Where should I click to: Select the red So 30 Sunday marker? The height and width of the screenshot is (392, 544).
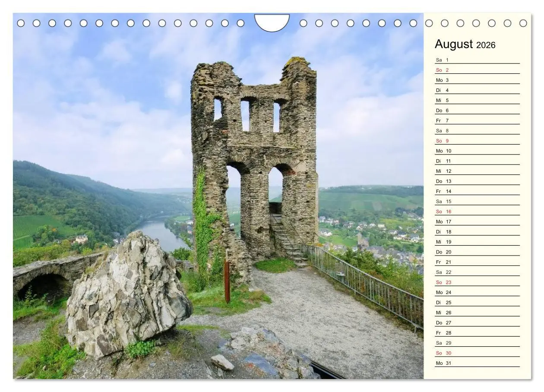(443, 353)
